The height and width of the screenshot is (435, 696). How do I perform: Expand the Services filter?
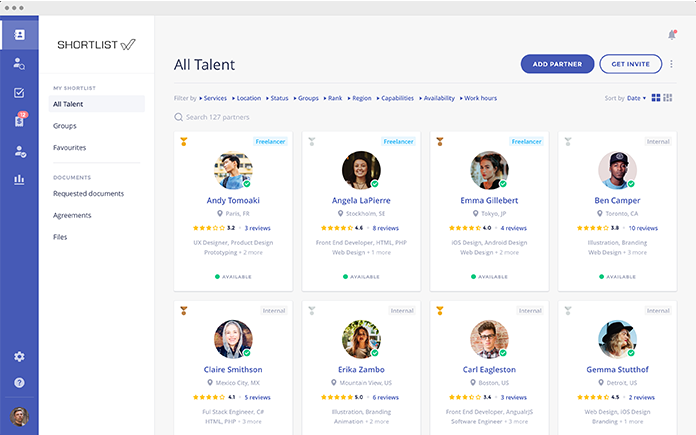tap(213, 98)
